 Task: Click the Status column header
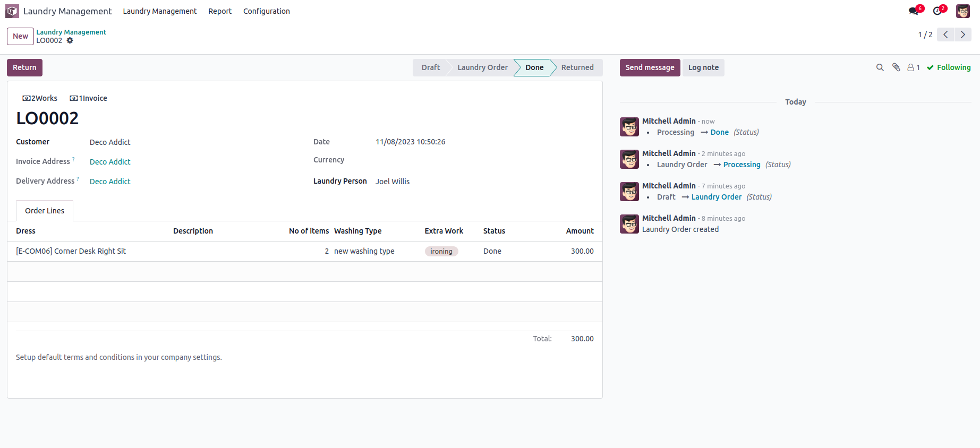coord(494,231)
